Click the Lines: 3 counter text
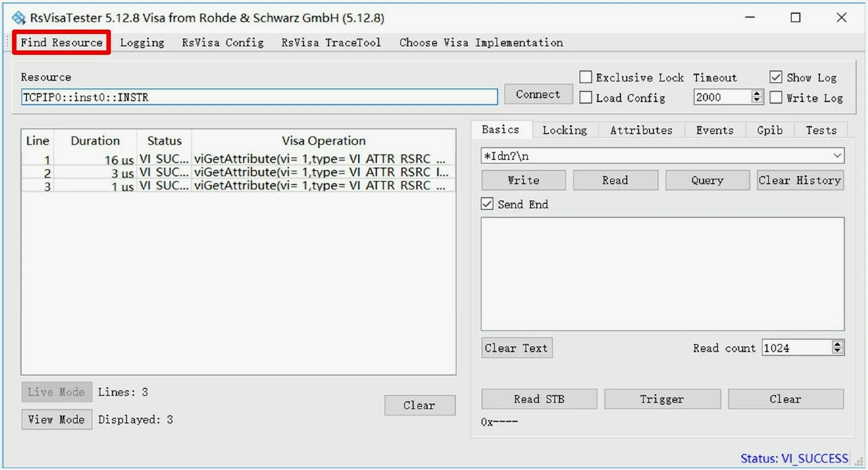 click(123, 392)
